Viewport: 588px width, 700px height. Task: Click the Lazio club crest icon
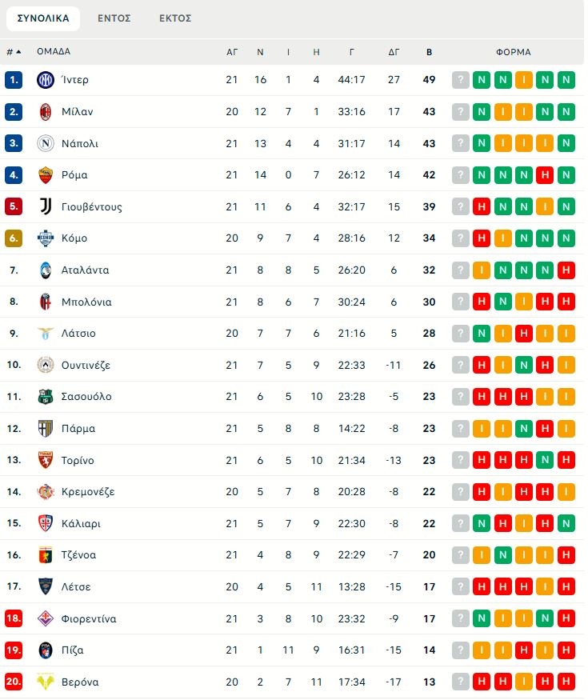pos(46,333)
